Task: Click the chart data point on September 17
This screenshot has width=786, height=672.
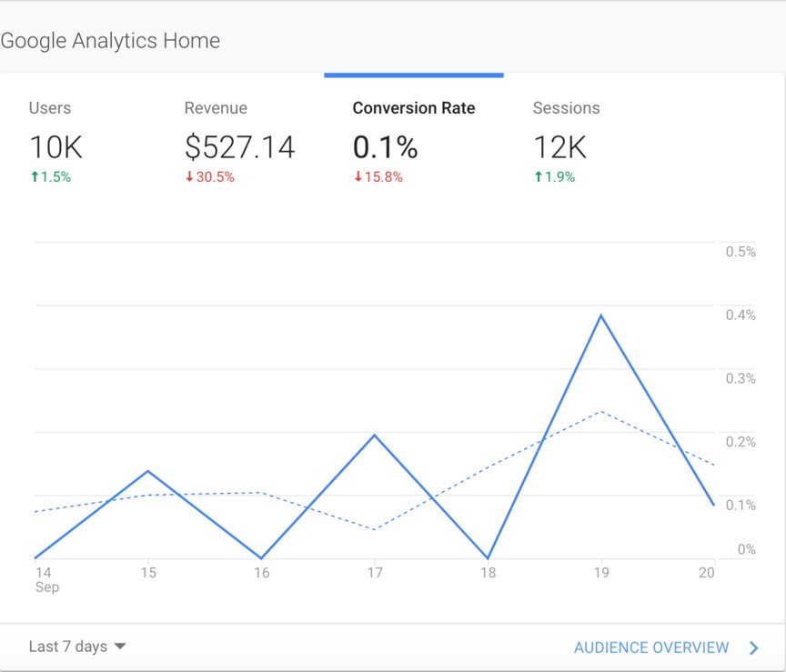Action: coord(375,435)
